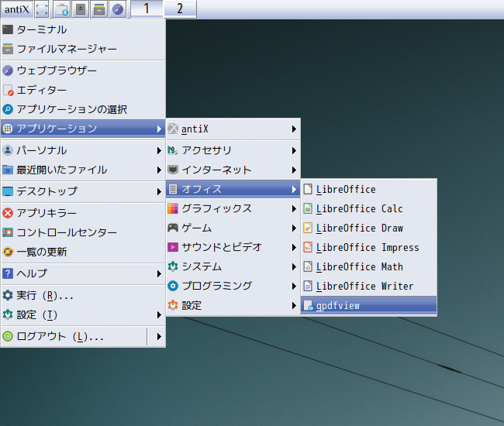Click 一覧の更新 menu entry
504x426 pixels.
[83, 252]
